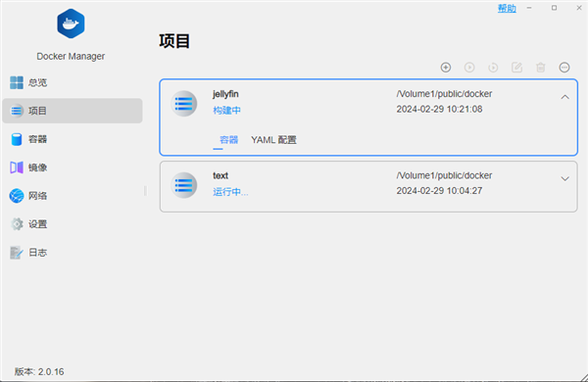Add a new project with plus icon
This screenshot has height=382, width=588.
tap(446, 68)
